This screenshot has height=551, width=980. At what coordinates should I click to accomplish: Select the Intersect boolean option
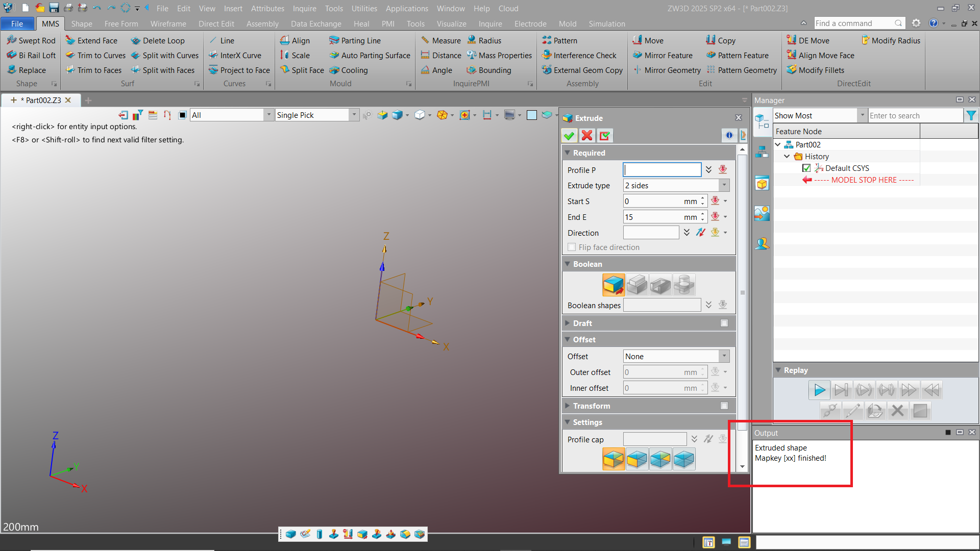click(683, 285)
